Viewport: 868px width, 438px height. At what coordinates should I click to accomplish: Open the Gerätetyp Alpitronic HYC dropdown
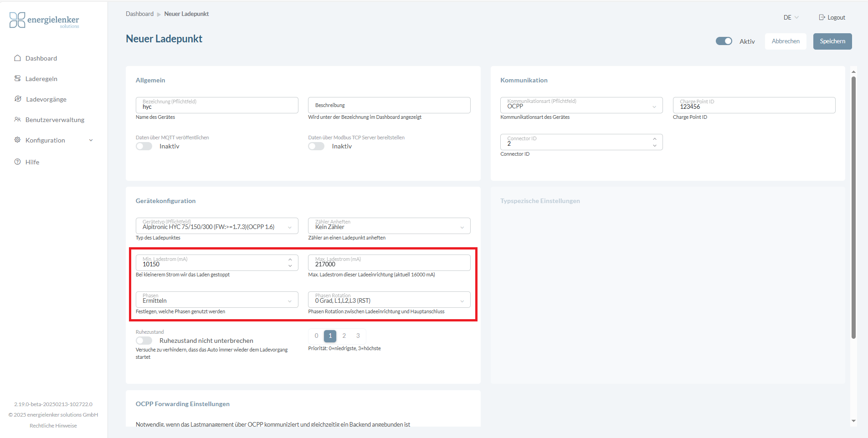tap(217, 226)
